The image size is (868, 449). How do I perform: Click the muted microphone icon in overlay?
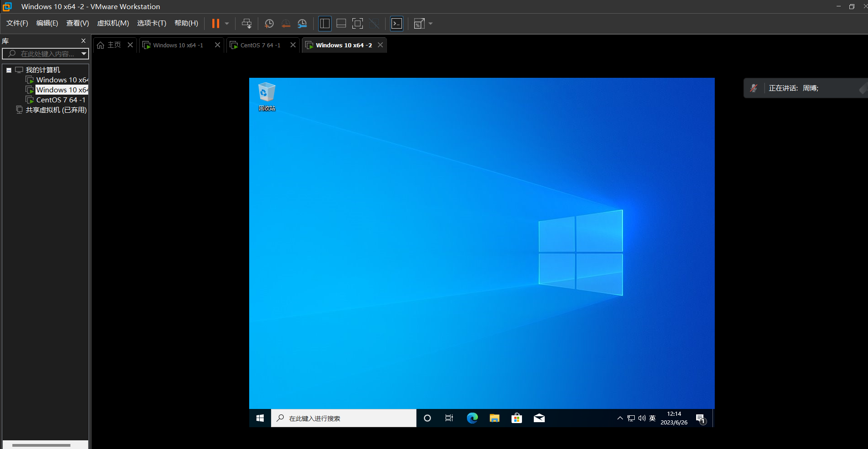[x=753, y=88]
